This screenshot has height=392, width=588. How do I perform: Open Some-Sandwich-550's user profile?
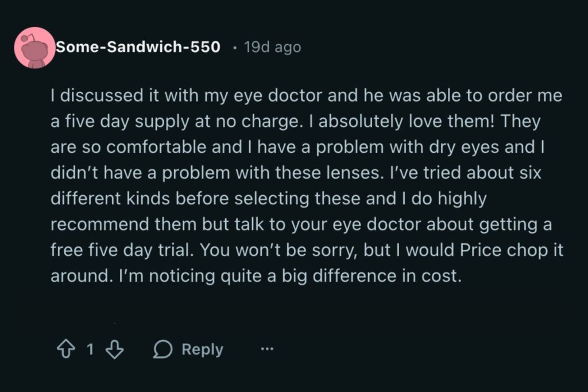(138, 47)
